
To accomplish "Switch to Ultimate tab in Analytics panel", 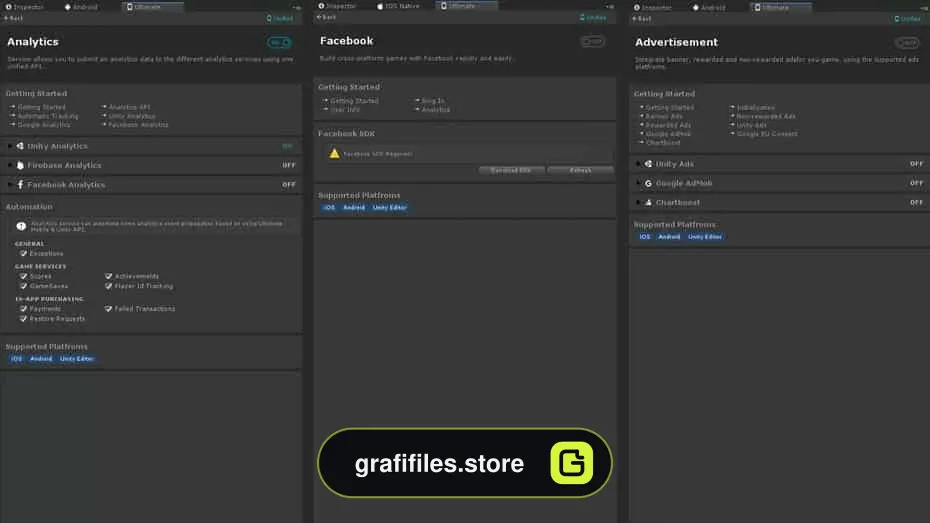I will 152,7.
